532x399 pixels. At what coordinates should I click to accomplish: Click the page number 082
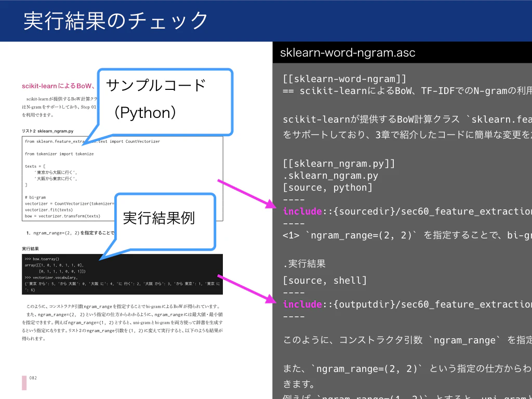[33, 378]
